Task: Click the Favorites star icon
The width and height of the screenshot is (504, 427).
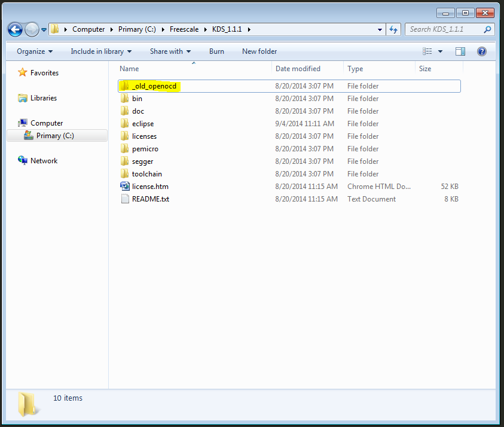Action: pyautogui.click(x=23, y=72)
